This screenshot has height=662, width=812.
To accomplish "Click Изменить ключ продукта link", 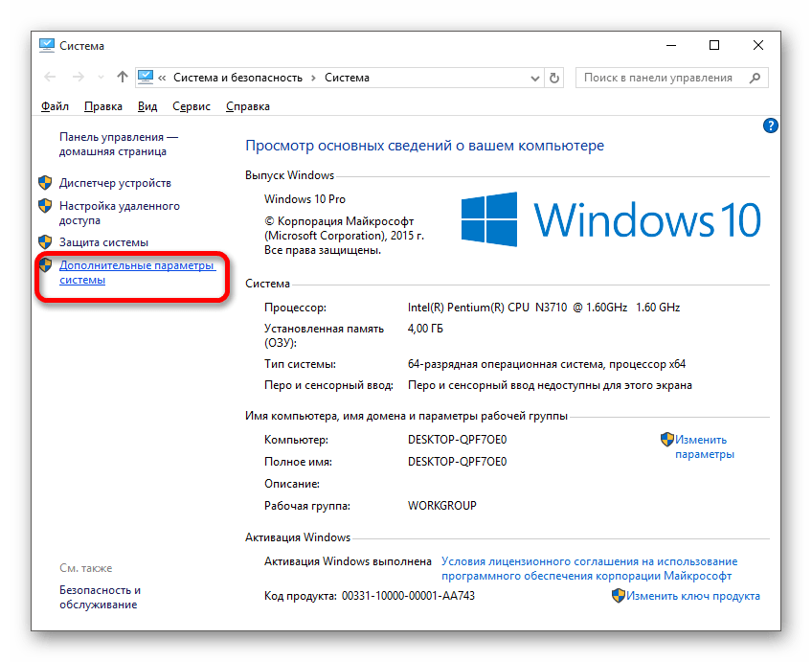I will (693, 596).
